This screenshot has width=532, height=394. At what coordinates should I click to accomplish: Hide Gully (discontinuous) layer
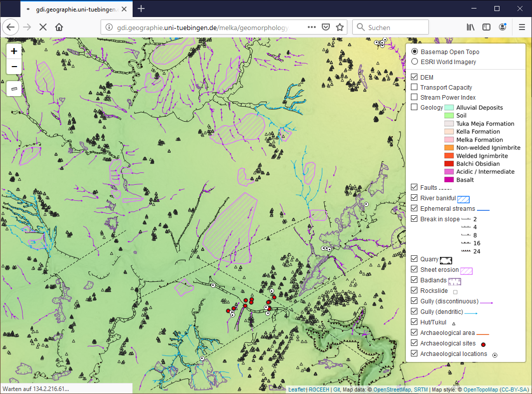click(x=414, y=301)
